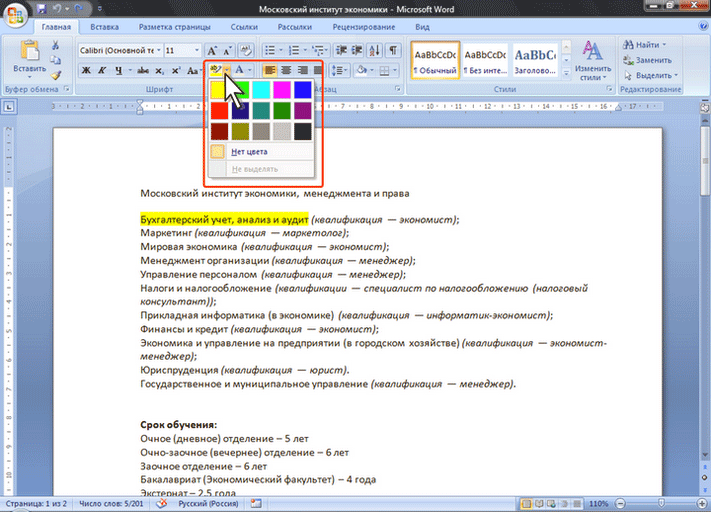711x512 pixels.
Task: Click the numbered list icon
Action: tap(294, 50)
